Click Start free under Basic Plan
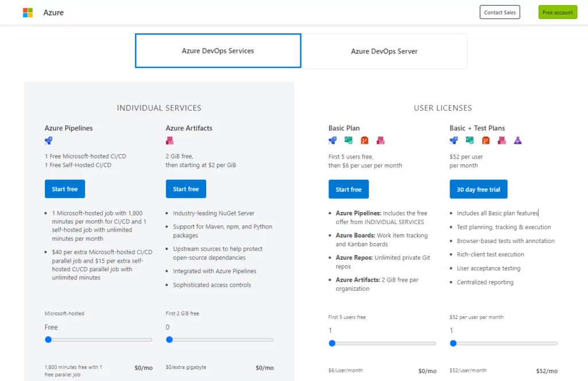588x381 pixels. point(349,189)
